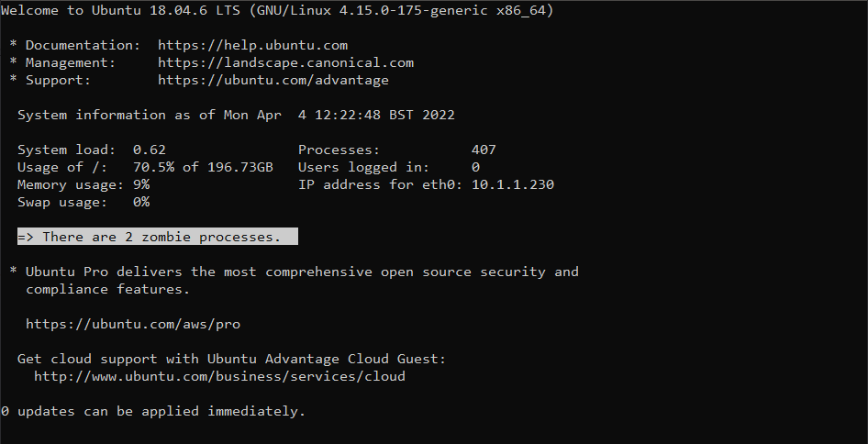The height and width of the screenshot is (444, 868).
Task: Click the 'compliance features.' text
Action: click(107, 289)
